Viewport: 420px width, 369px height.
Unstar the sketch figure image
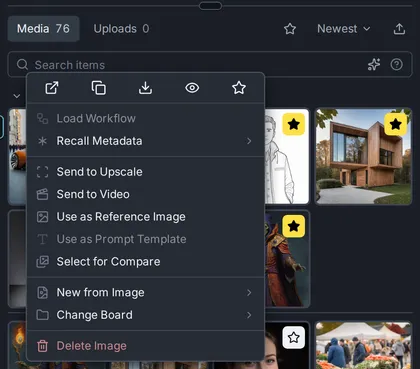click(294, 124)
